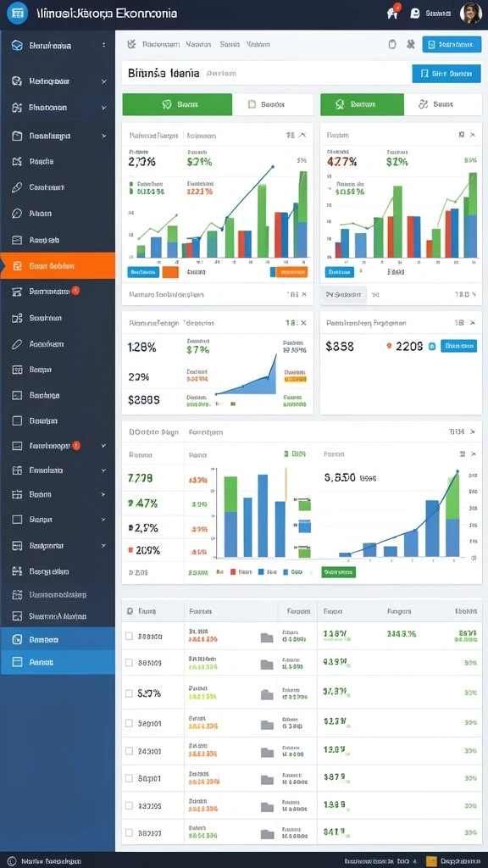Screen dimensions: 488x868
Task: Click the puzzle icon in the top toolbar
Action: (x=411, y=44)
